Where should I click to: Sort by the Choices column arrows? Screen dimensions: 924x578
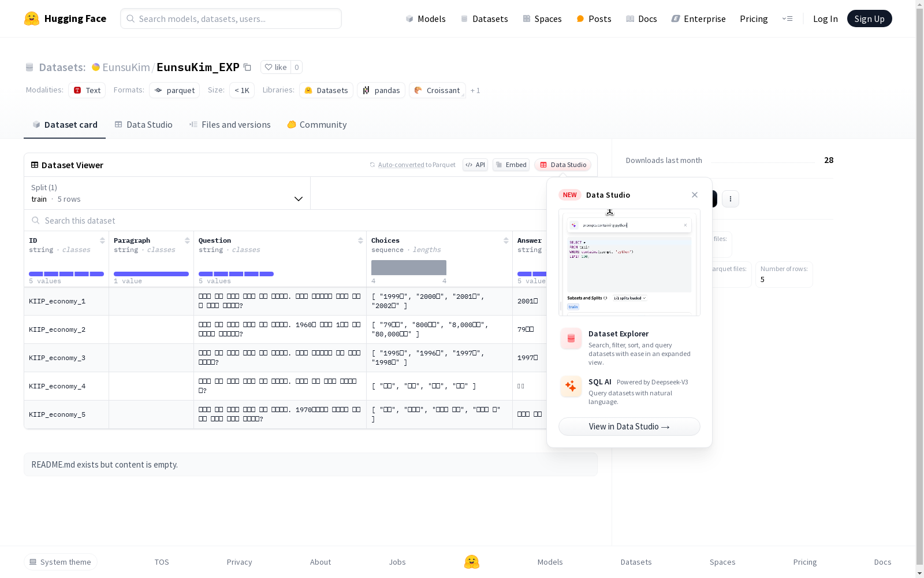coord(506,240)
